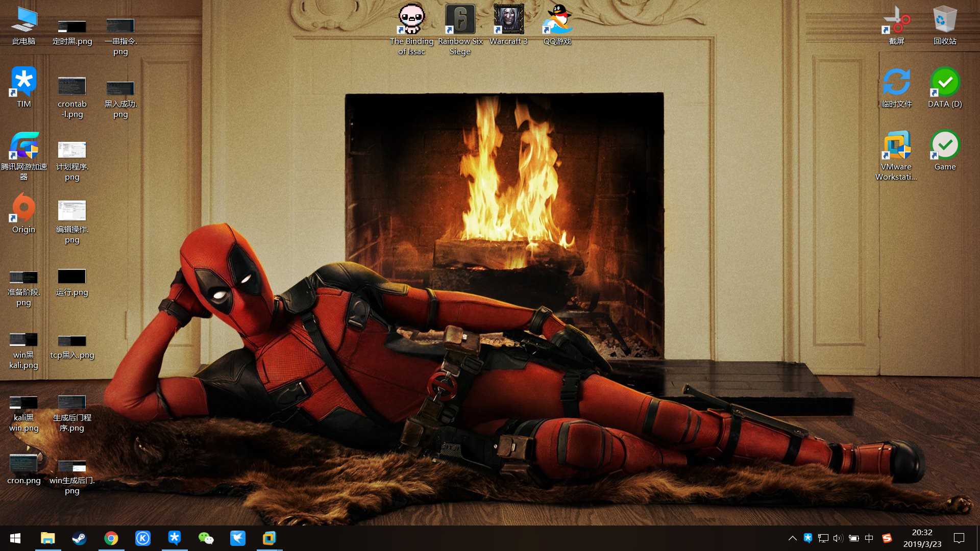Open the Windows Start menu
Image resolution: width=980 pixels, height=551 pixels.
tap(15, 538)
